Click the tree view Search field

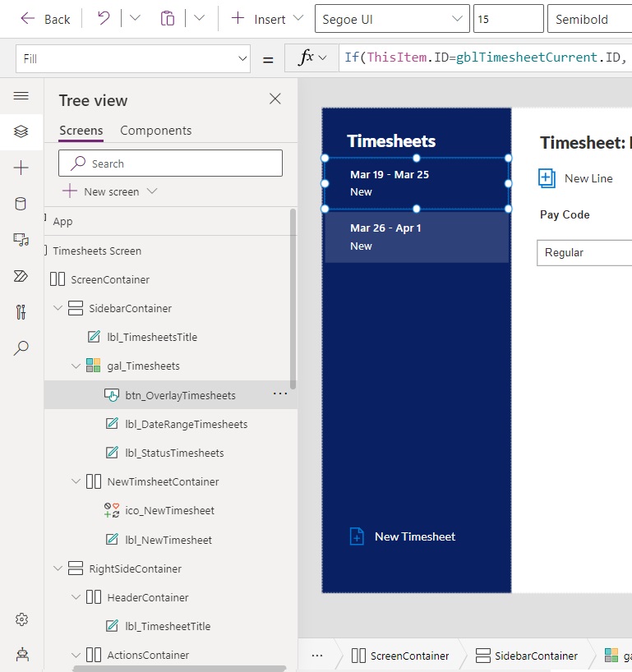[170, 163]
